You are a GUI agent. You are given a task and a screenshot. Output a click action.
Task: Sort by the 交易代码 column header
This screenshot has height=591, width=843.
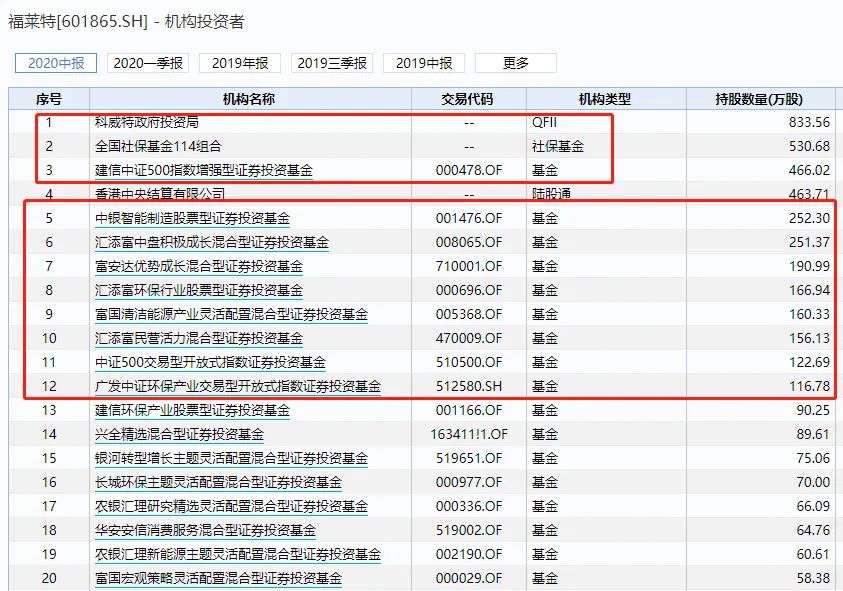468,99
